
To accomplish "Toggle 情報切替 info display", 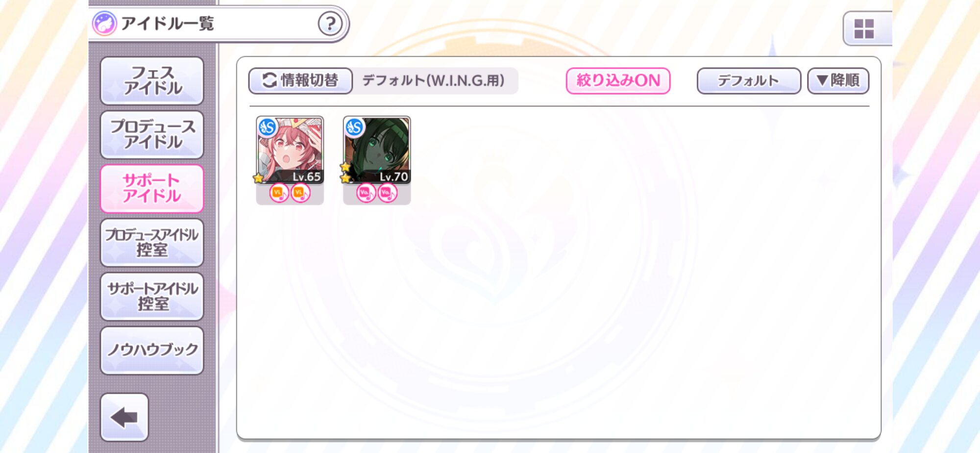I will pos(300,80).
